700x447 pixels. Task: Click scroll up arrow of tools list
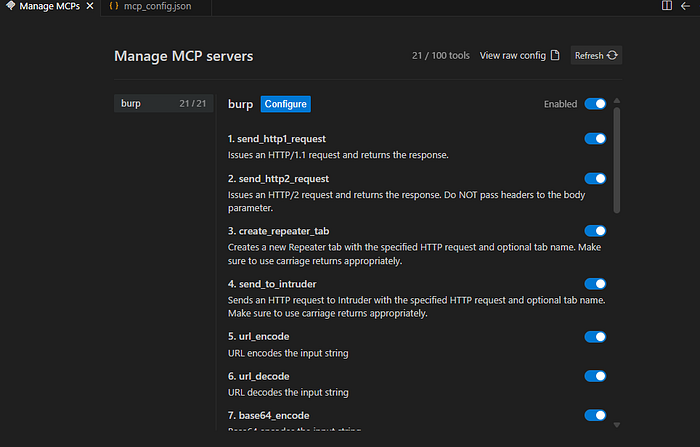617,100
